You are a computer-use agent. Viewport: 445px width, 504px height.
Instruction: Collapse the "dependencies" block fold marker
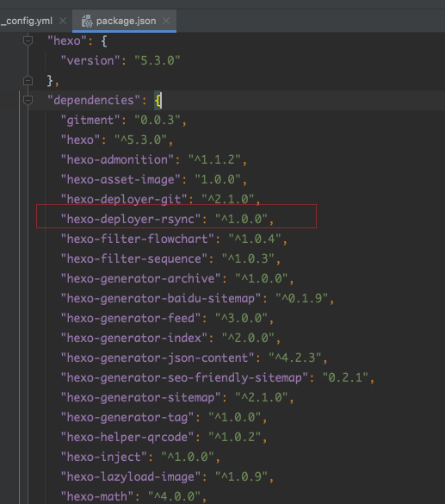coord(28,100)
